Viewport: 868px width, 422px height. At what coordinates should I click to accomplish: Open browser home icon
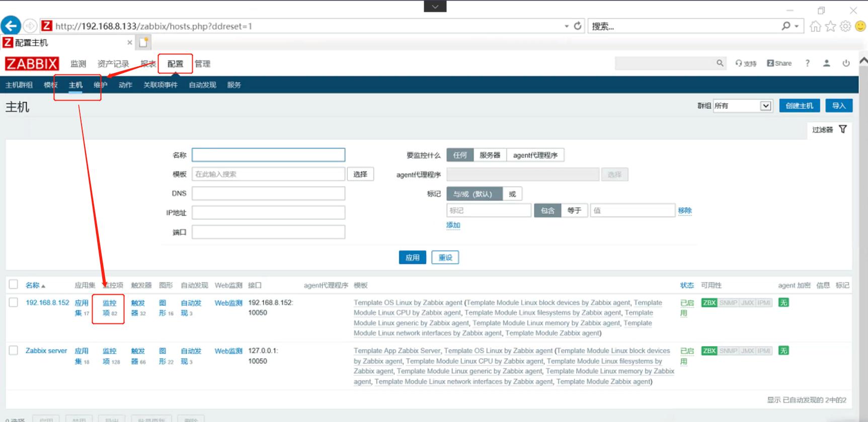(816, 26)
